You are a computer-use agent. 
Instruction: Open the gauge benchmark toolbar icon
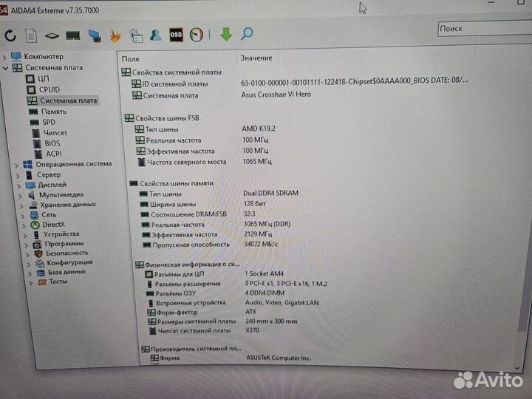[x=197, y=35]
